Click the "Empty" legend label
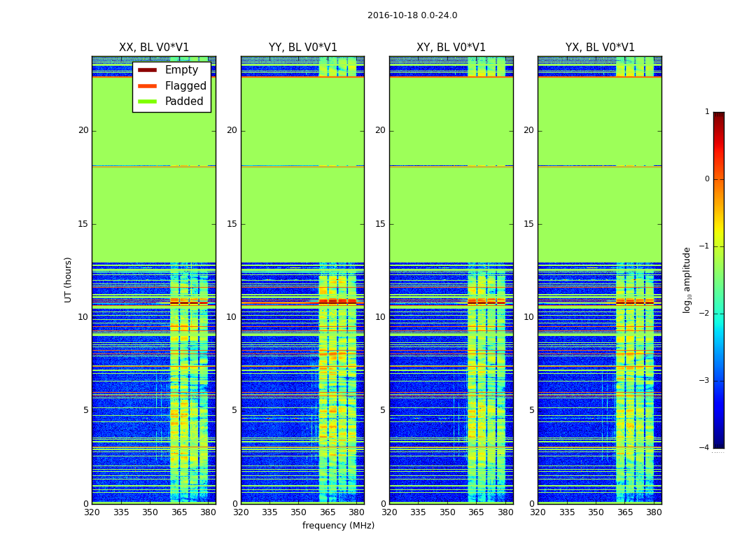This screenshot has height=560, width=735. pyautogui.click(x=181, y=70)
